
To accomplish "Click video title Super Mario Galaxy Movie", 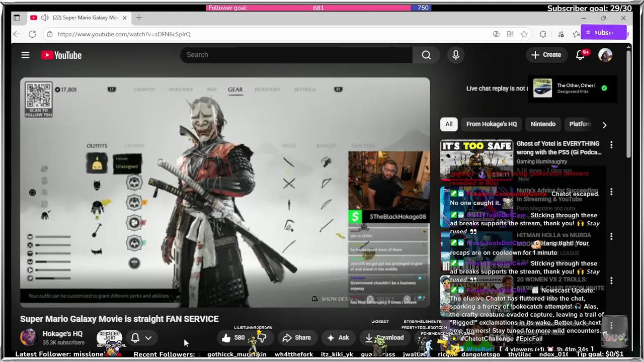I will pyautogui.click(x=119, y=319).
